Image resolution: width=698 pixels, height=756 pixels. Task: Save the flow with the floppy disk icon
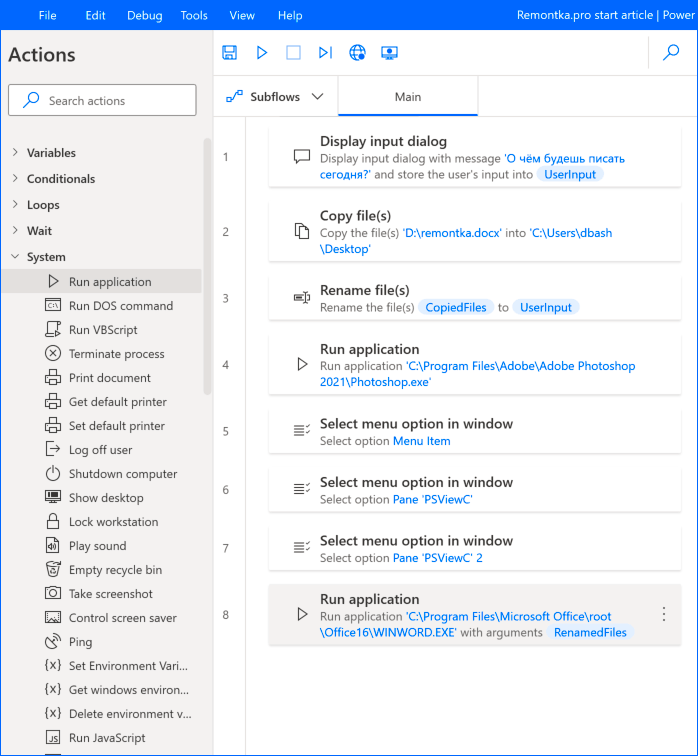pyautogui.click(x=229, y=53)
